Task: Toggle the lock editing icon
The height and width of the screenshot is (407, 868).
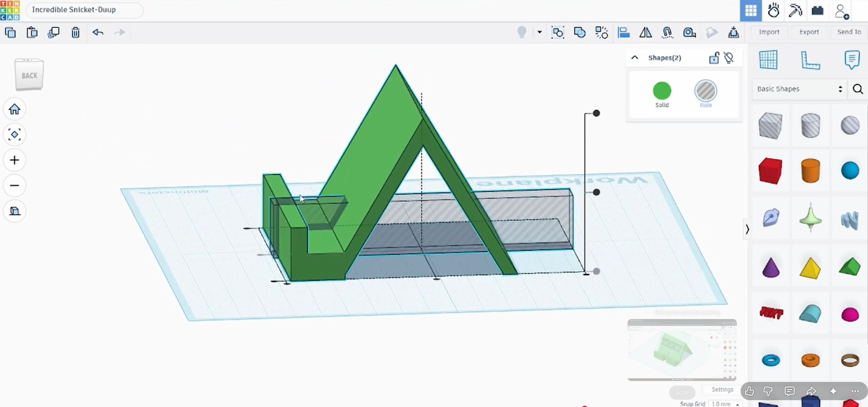Action: click(x=714, y=57)
